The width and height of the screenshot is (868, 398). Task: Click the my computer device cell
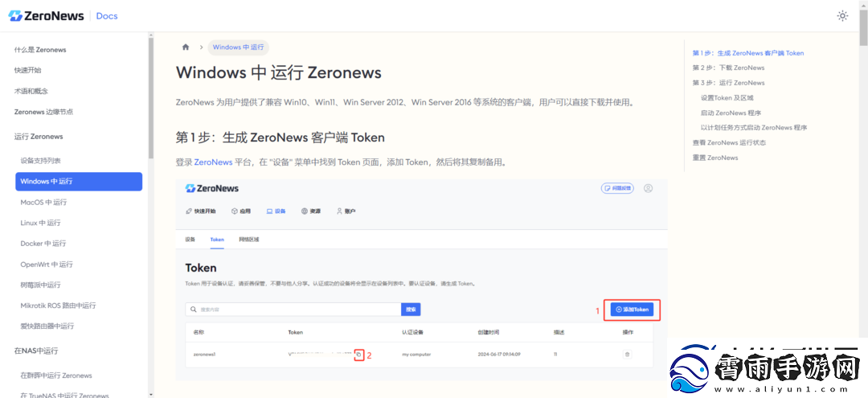click(416, 355)
